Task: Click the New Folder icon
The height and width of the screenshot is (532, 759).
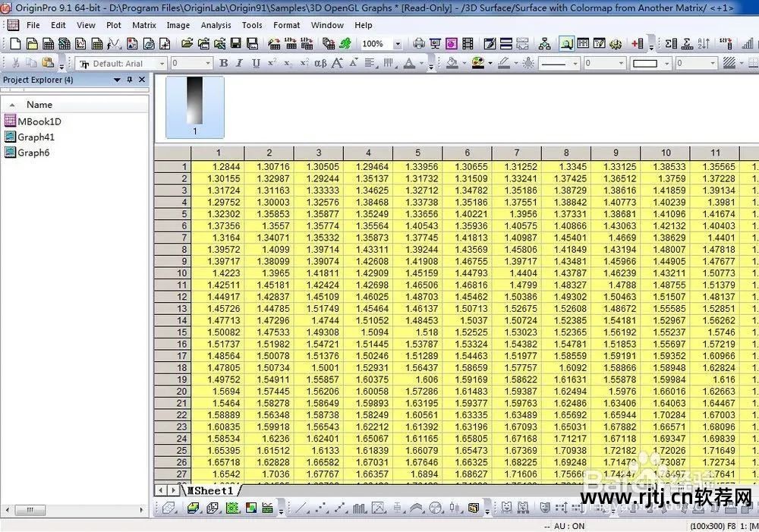Action: (32, 44)
